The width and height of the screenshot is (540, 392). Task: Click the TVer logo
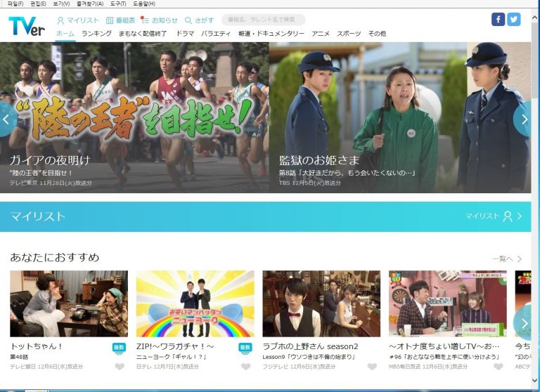tap(27, 26)
